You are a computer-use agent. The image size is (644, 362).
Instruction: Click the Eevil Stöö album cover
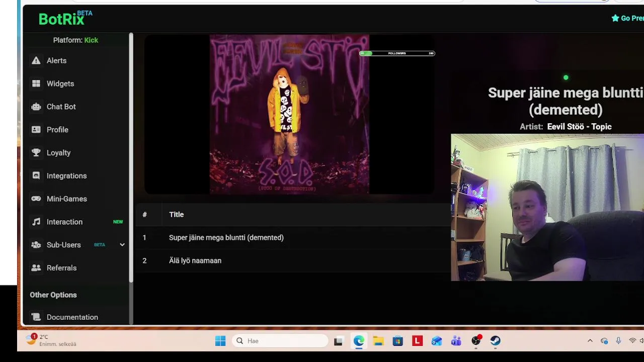tap(289, 114)
